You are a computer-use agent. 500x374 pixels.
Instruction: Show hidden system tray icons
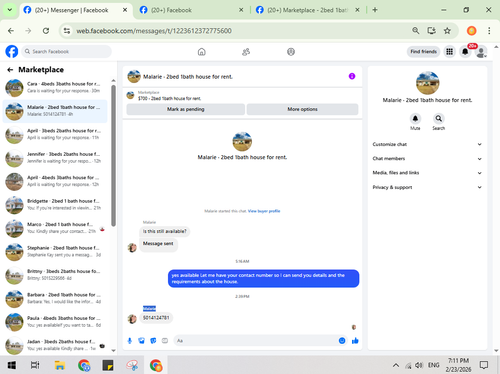(396, 365)
